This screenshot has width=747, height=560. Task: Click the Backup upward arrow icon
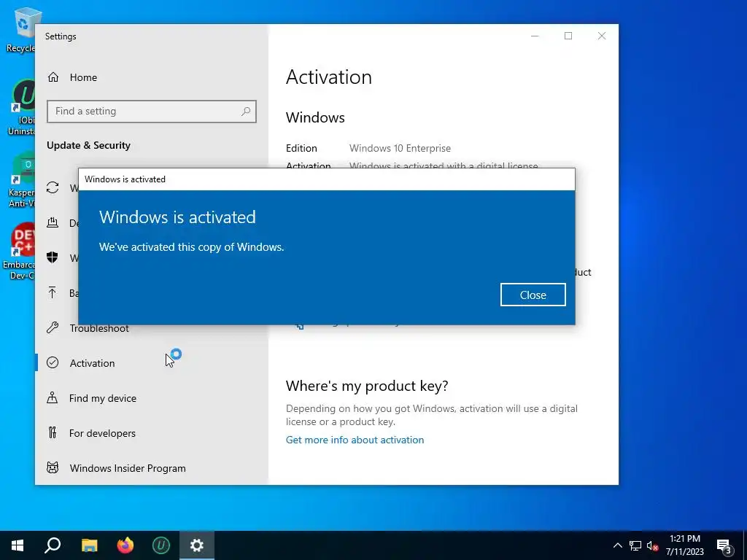coord(53,292)
